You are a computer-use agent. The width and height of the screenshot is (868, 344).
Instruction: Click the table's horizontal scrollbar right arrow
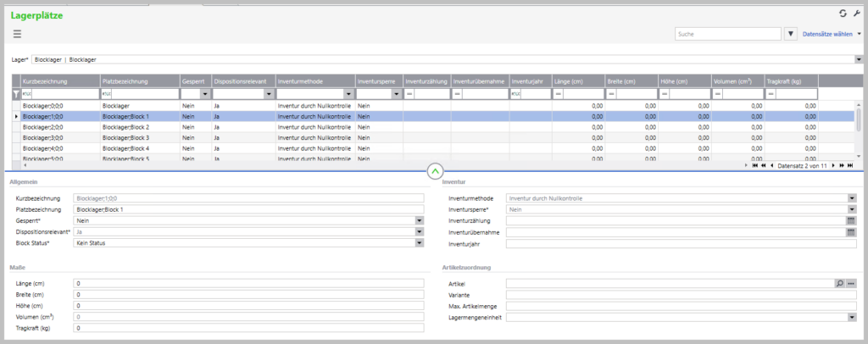[x=746, y=165]
